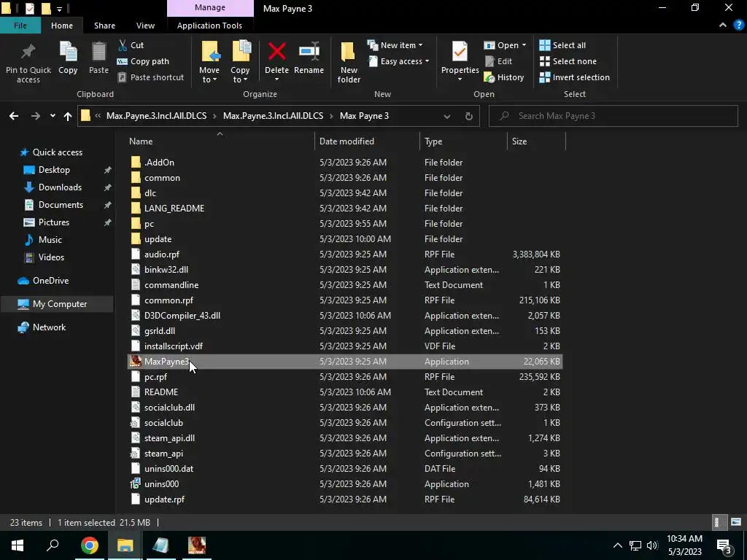This screenshot has height=560, width=747.
Task: Select the update folder
Action: [345, 239]
